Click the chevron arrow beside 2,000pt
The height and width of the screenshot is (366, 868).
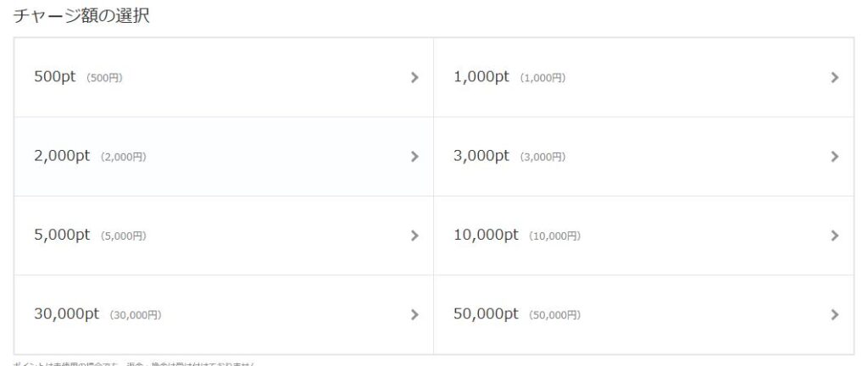tap(415, 157)
